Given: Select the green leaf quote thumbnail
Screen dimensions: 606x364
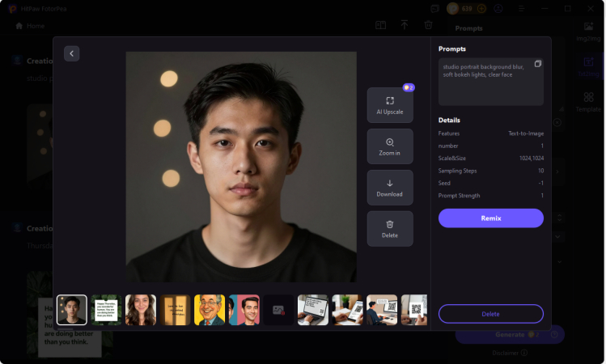Looking at the screenshot, I should (106, 310).
